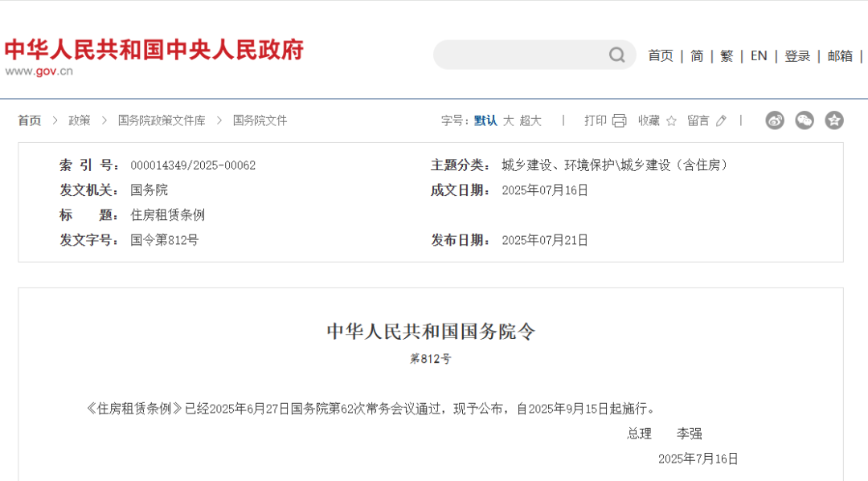Click the 打印 print text
This screenshot has width=868, height=481.
coord(596,120)
